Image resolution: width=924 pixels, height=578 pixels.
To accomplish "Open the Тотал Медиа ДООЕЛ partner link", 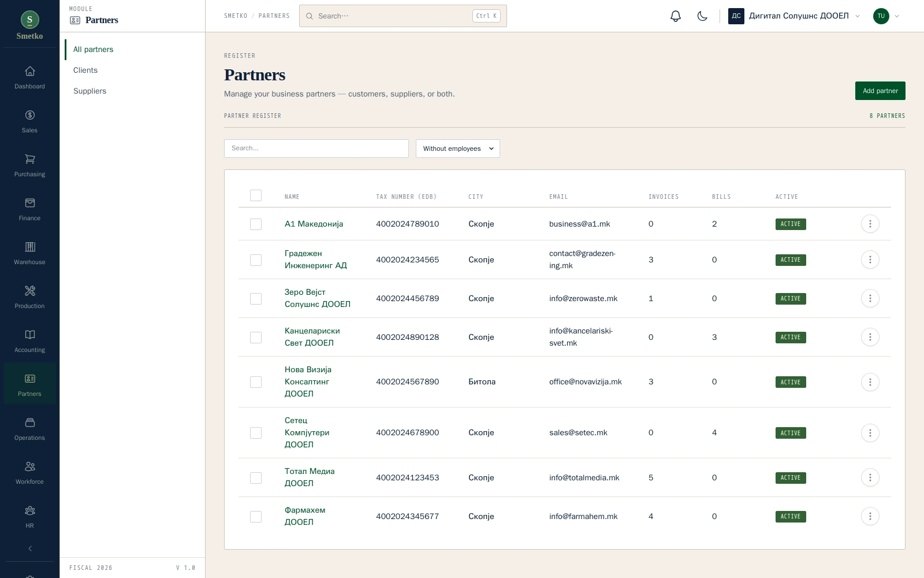I will click(x=310, y=477).
